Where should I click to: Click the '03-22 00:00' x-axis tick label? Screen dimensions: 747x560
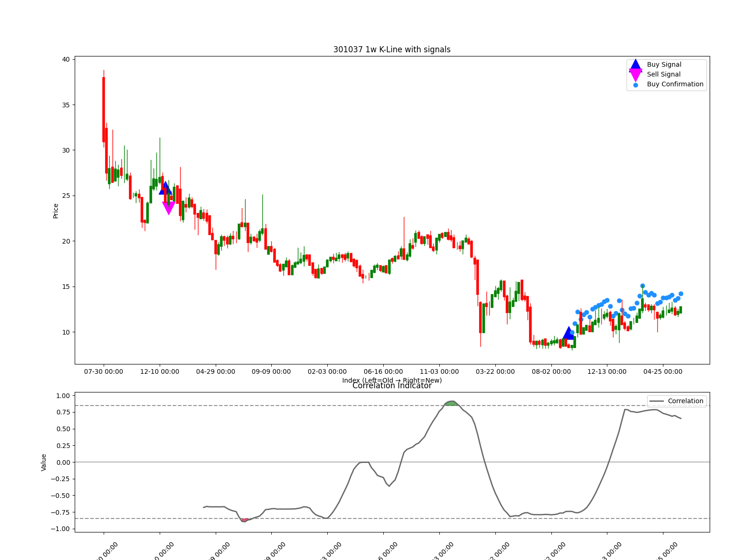(x=495, y=372)
